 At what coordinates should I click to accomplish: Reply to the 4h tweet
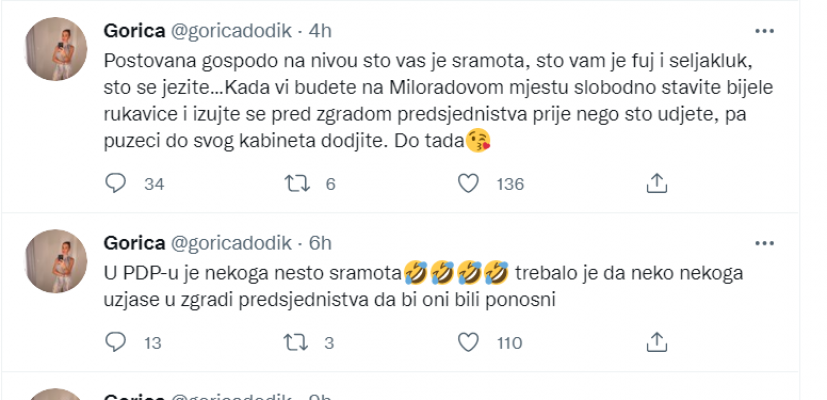tap(116, 183)
